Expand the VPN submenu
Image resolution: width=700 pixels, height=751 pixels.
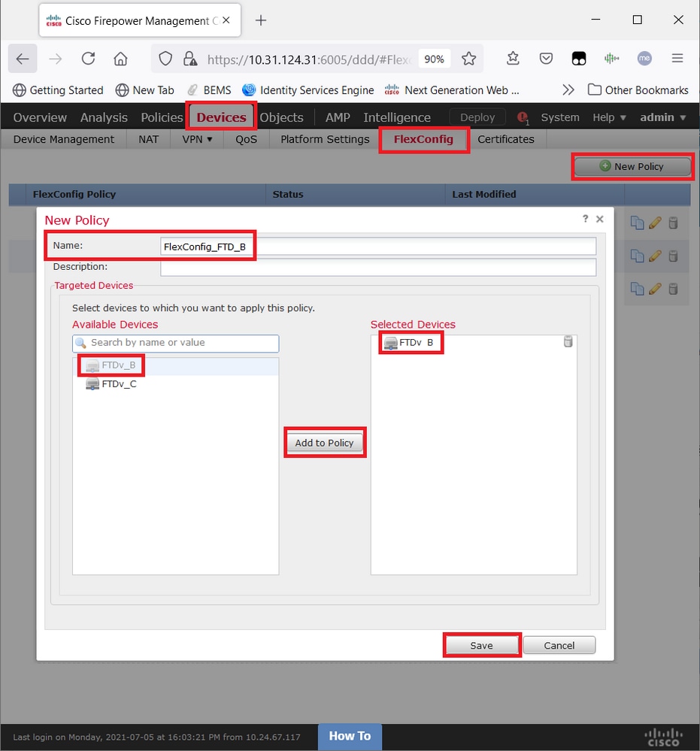[x=197, y=139]
